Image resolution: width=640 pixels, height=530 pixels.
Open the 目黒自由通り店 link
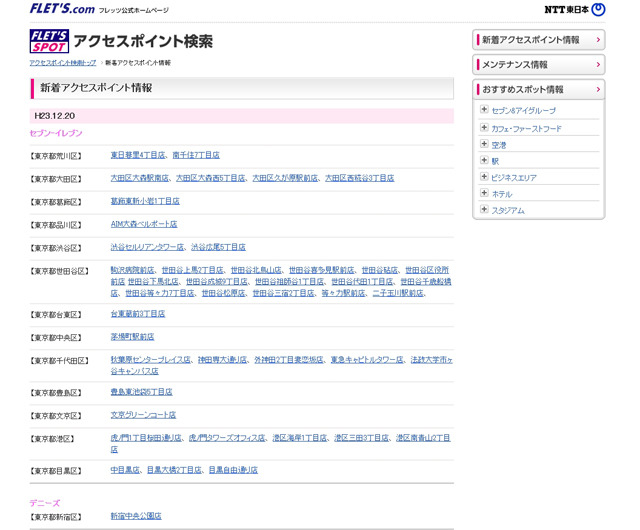(x=233, y=470)
